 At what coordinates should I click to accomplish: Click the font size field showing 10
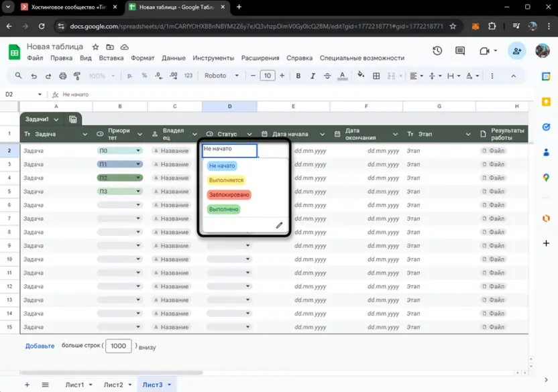click(267, 76)
